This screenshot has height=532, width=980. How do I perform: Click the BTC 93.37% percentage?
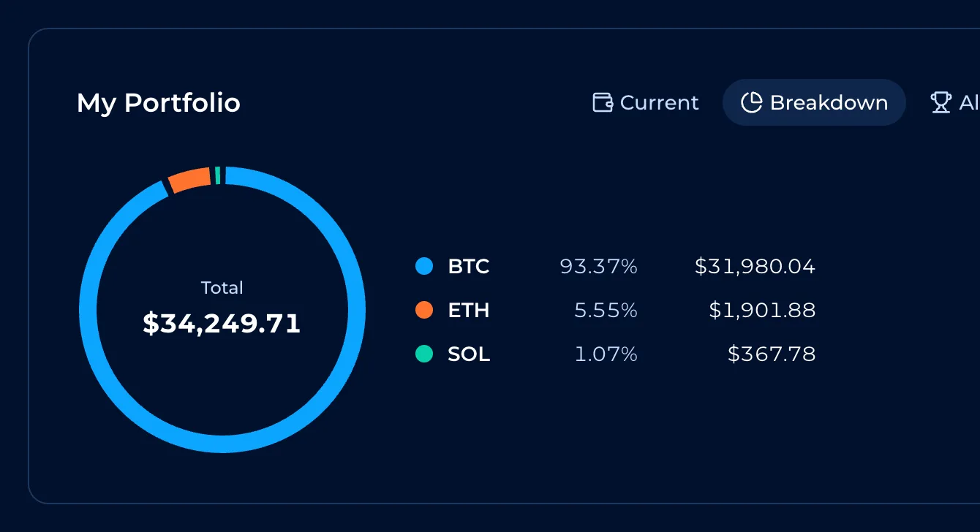point(599,267)
